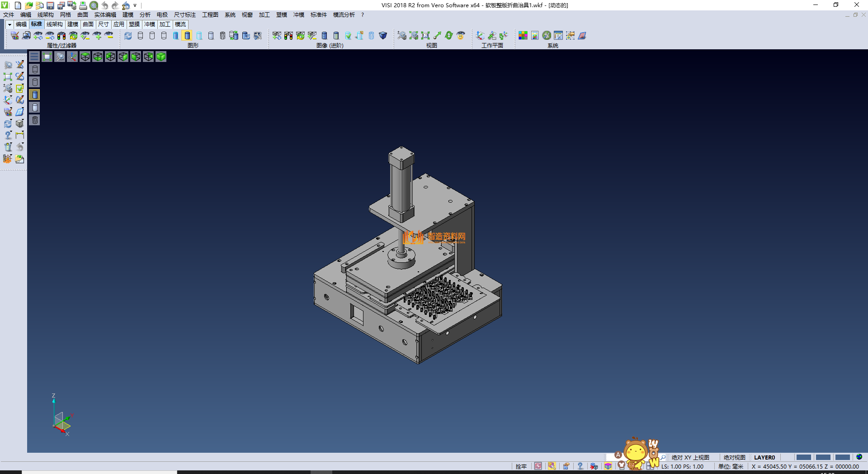Select the 1:1 zoom view icon
The height and width of the screenshot is (474, 868).
click(x=425, y=35)
